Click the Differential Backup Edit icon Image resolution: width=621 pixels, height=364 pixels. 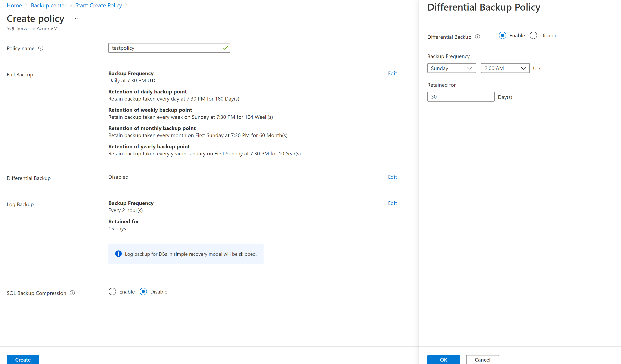392,177
